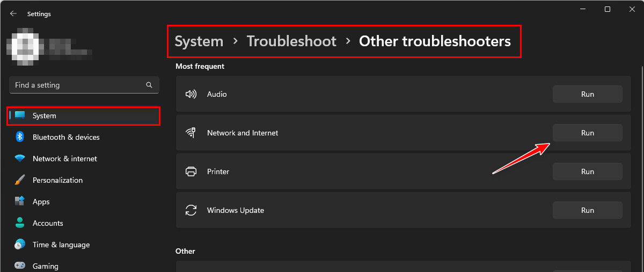Screen dimensions: 644x272
Task: Navigate to Troubleshoot breadcrumb
Action: click(x=291, y=41)
